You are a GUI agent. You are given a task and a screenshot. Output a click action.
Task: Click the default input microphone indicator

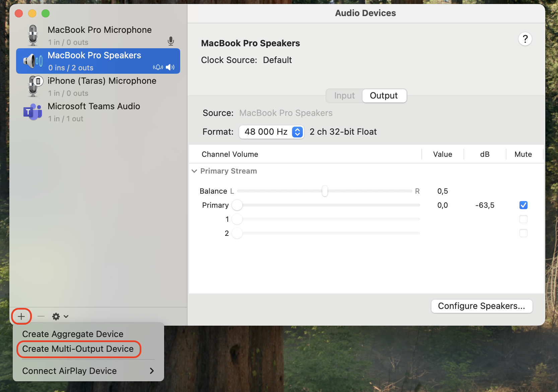click(x=171, y=41)
